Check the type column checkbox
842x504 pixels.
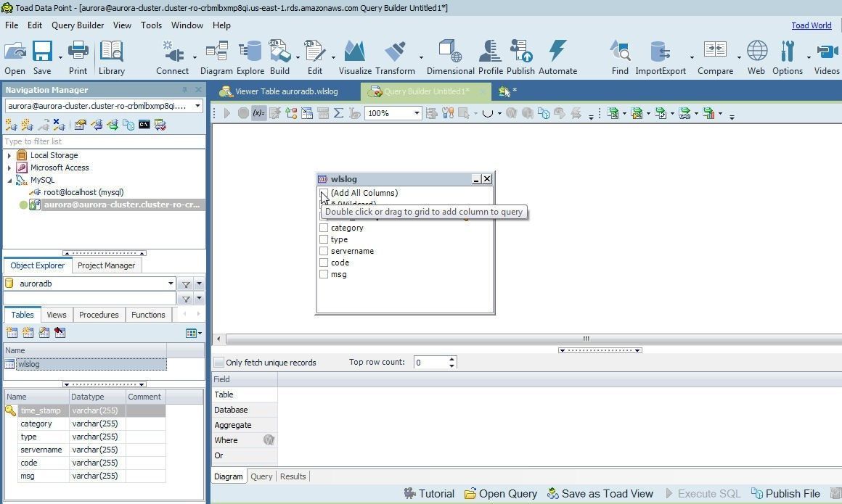click(x=324, y=239)
